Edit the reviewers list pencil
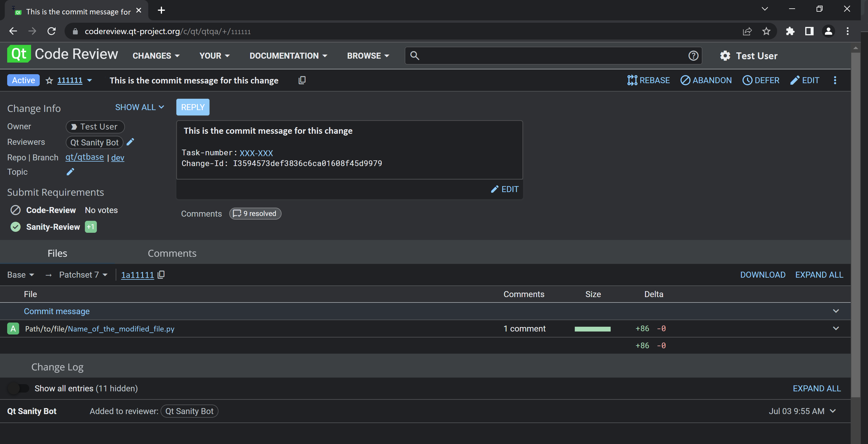Viewport: 868px width, 444px height. pyautogui.click(x=130, y=142)
